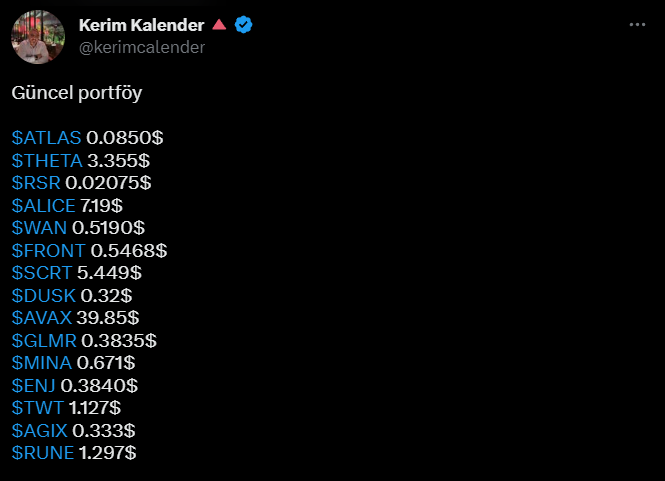The height and width of the screenshot is (481, 665).
Task: Click the $RUNE cashtag link
Action: pos(43,453)
